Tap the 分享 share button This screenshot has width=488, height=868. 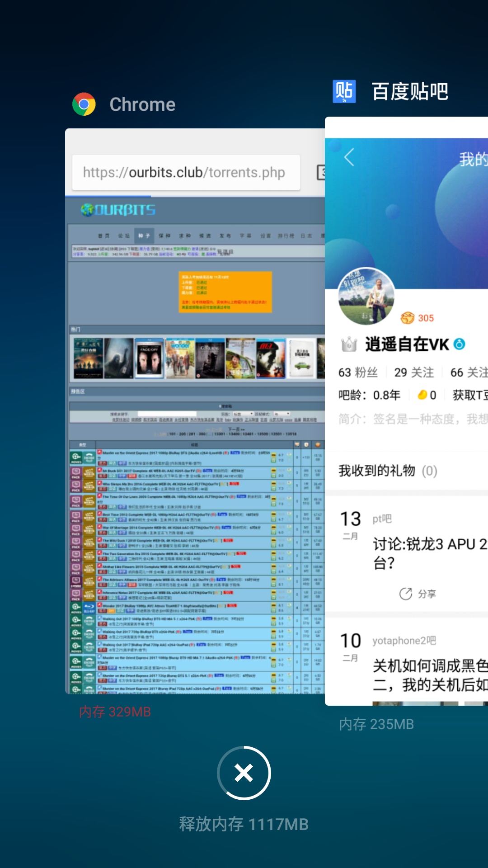coord(418,594)
